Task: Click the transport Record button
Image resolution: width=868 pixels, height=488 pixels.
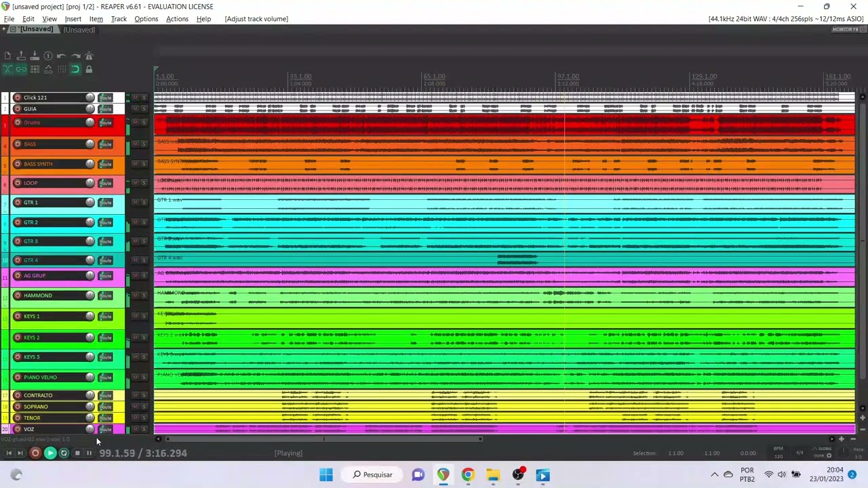Action: pos(35,453)
